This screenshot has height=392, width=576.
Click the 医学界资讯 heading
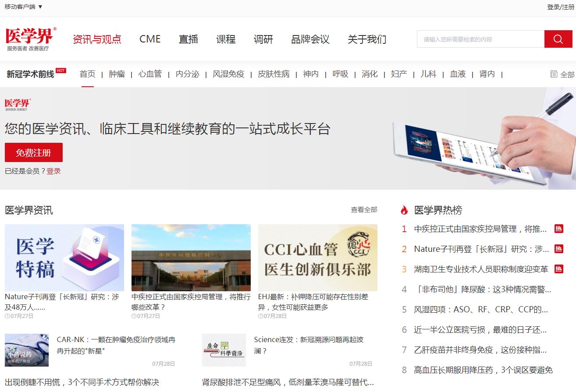point(28,210)
